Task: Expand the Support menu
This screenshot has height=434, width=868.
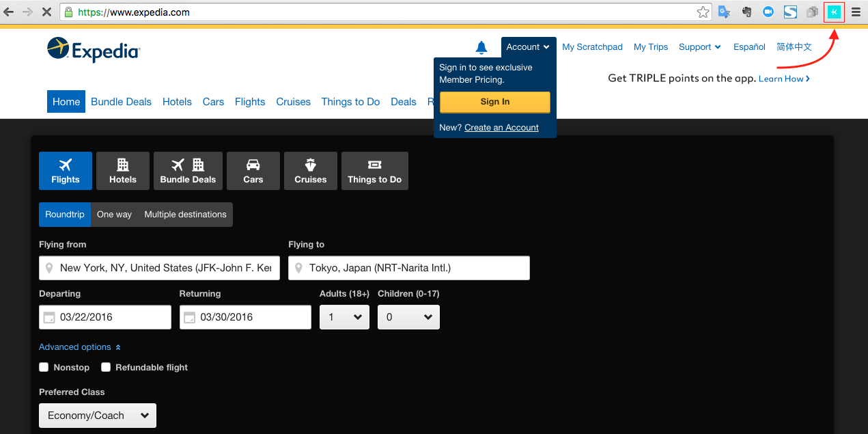Action: (x=700, y=47)
